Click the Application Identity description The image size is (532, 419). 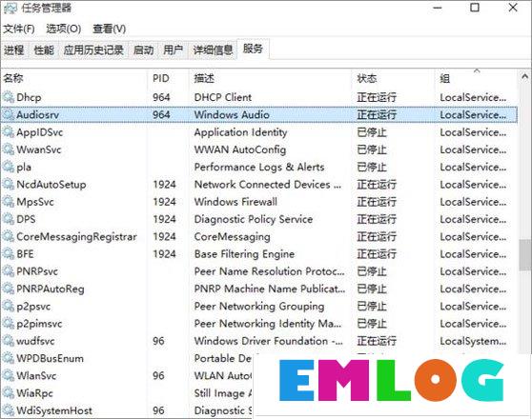coord(240,132)
